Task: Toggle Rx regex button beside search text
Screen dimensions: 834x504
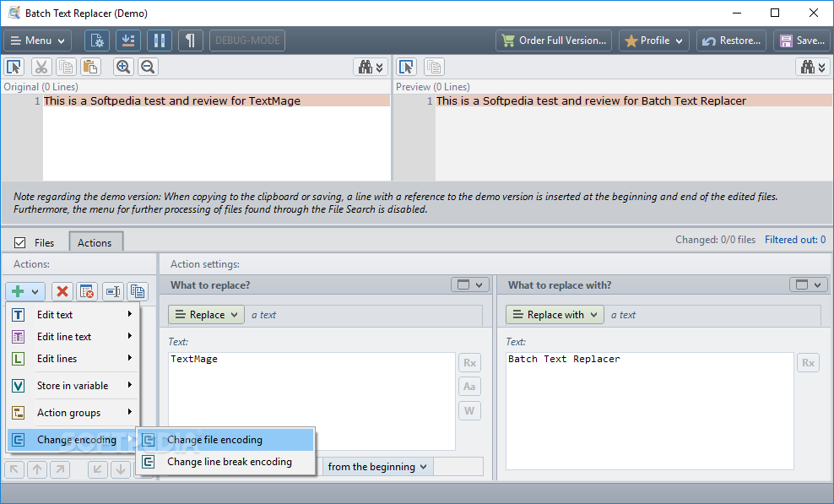Action: (469, 363)
